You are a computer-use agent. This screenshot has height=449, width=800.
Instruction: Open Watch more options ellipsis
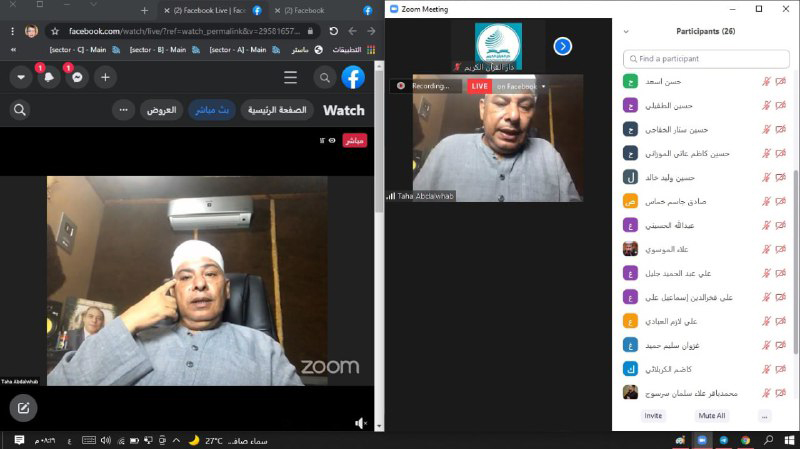[x=123, y=110]
